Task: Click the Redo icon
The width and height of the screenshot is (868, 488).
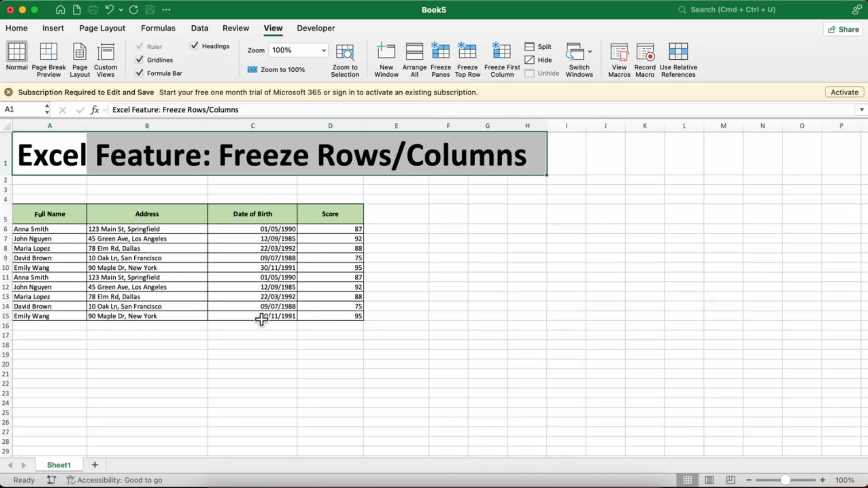Action: [133, 9]
